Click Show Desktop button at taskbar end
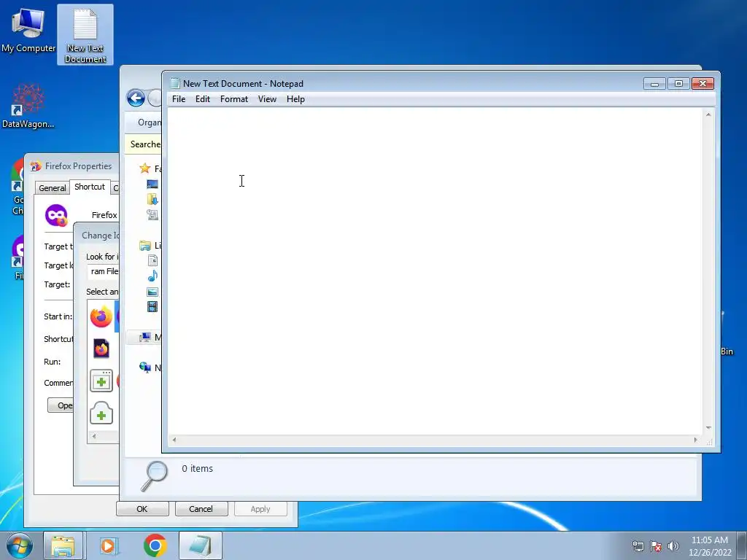 [x=742, y=545]
